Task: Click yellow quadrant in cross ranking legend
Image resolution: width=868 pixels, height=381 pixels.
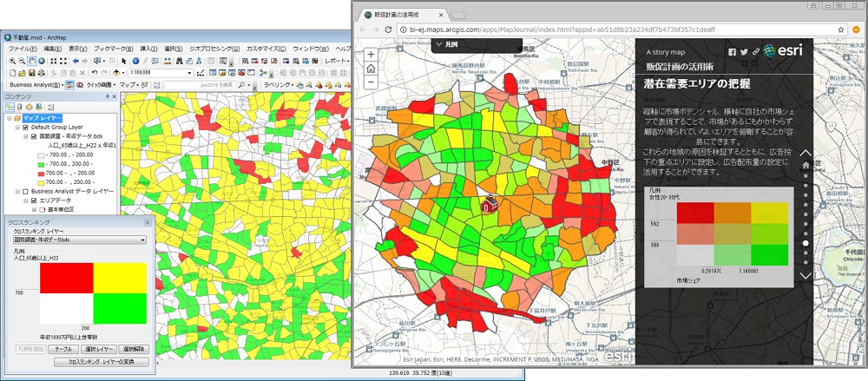Action: click(120, 278)
